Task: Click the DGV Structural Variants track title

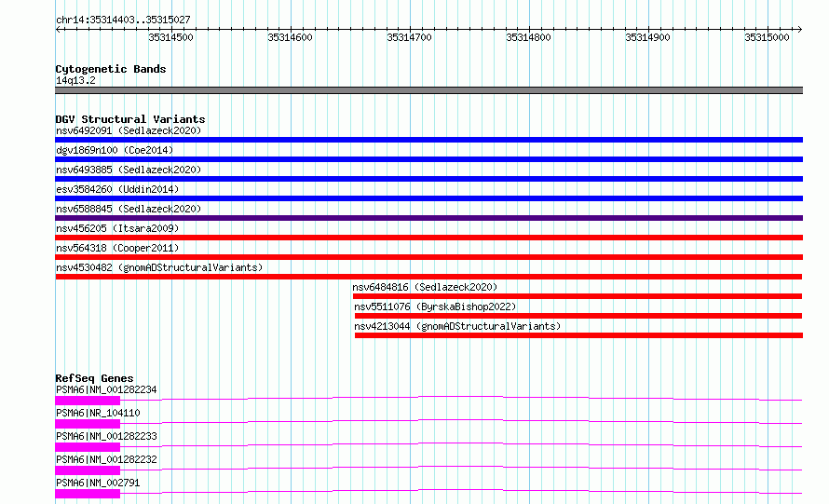Action: (x=130, y=119)
